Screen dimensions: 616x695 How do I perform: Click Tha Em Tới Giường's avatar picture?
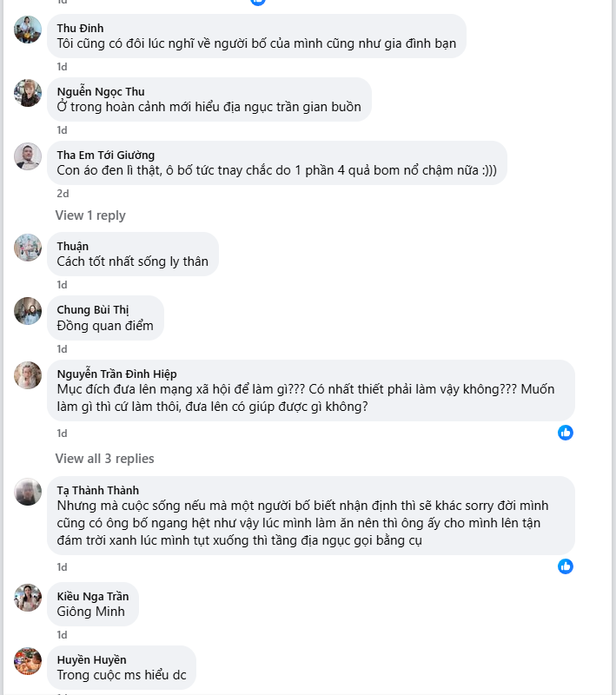point(28,156)
